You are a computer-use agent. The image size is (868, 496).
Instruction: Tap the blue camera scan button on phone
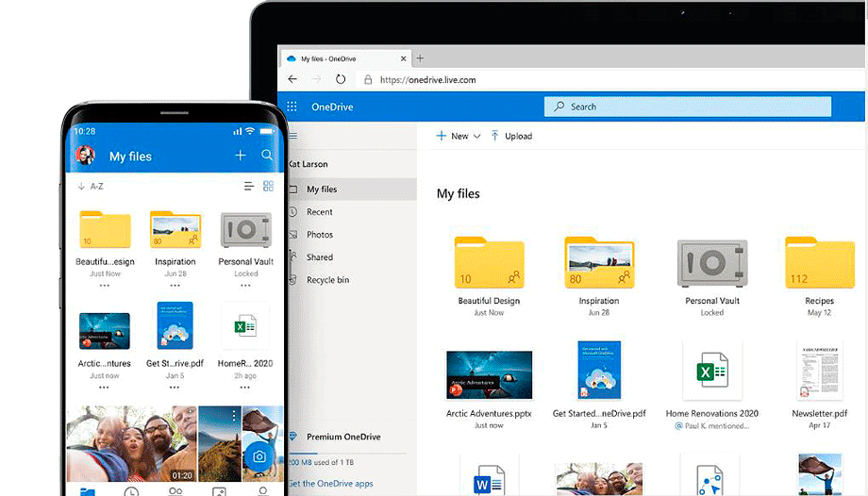pos(259,456)
